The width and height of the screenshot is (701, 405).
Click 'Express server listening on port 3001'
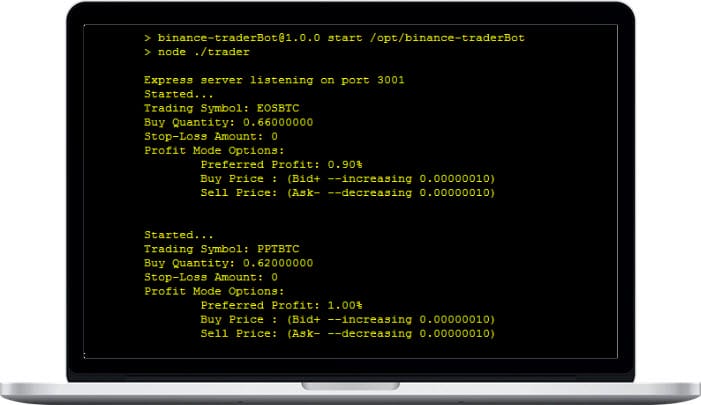(274, 80)
